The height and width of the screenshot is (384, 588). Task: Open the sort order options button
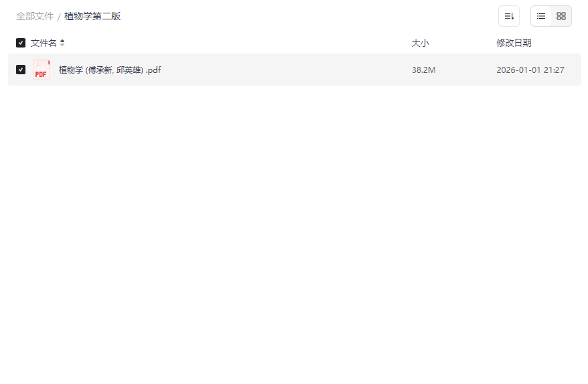point(508,16)
